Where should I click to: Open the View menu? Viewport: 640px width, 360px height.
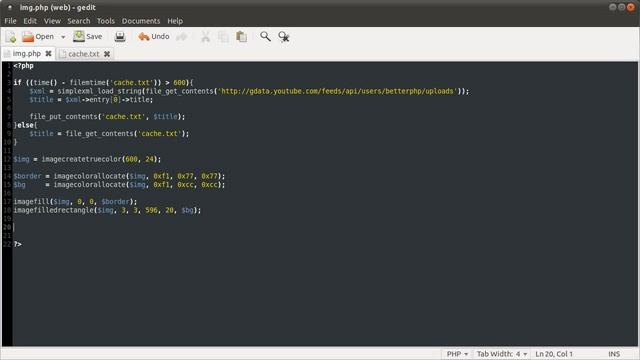[52, 21]
